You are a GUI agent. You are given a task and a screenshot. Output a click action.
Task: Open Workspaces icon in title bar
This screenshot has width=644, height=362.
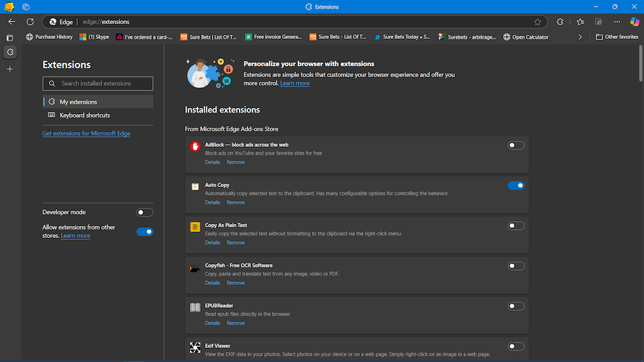26,7
